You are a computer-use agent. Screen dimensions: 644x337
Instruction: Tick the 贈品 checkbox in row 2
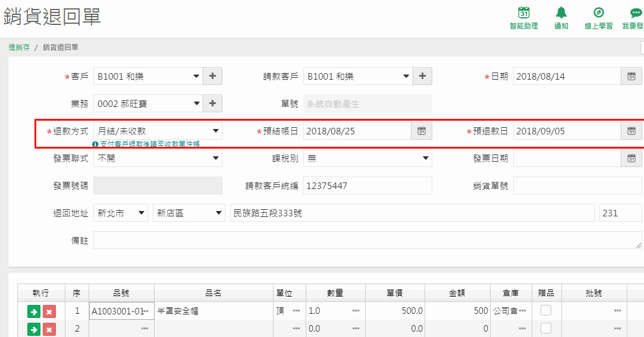point(546,328)
